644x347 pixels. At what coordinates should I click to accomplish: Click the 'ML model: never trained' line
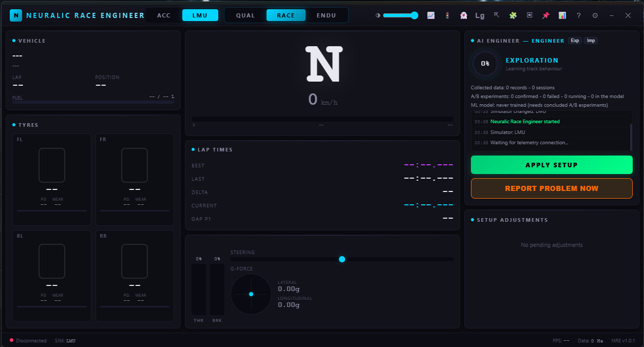click(539, 105)
